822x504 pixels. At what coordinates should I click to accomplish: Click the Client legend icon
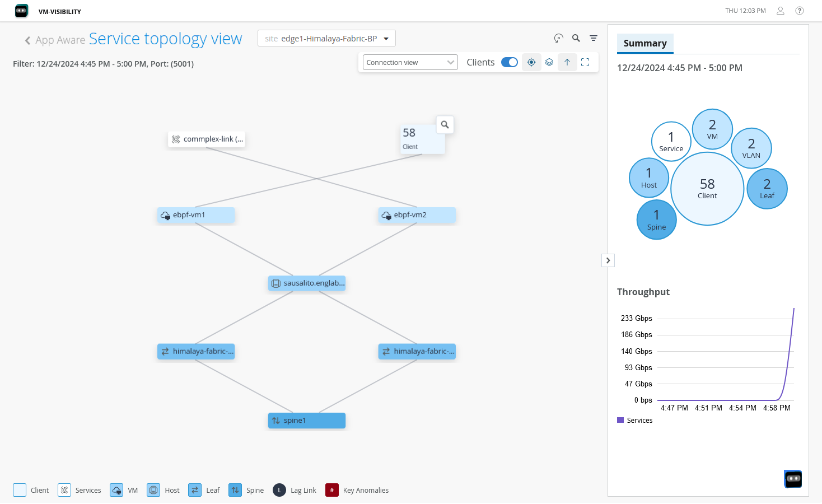point(20,490)
